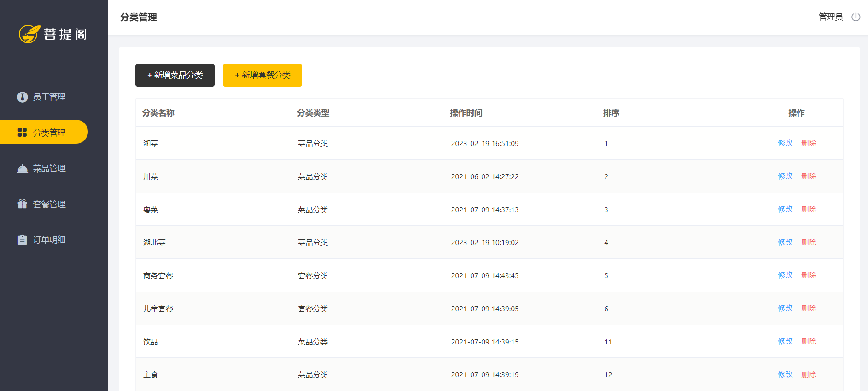Viewport: 868px width, 391px height.
Task: Click the 分类管理 page title
Action: (139, 17)
